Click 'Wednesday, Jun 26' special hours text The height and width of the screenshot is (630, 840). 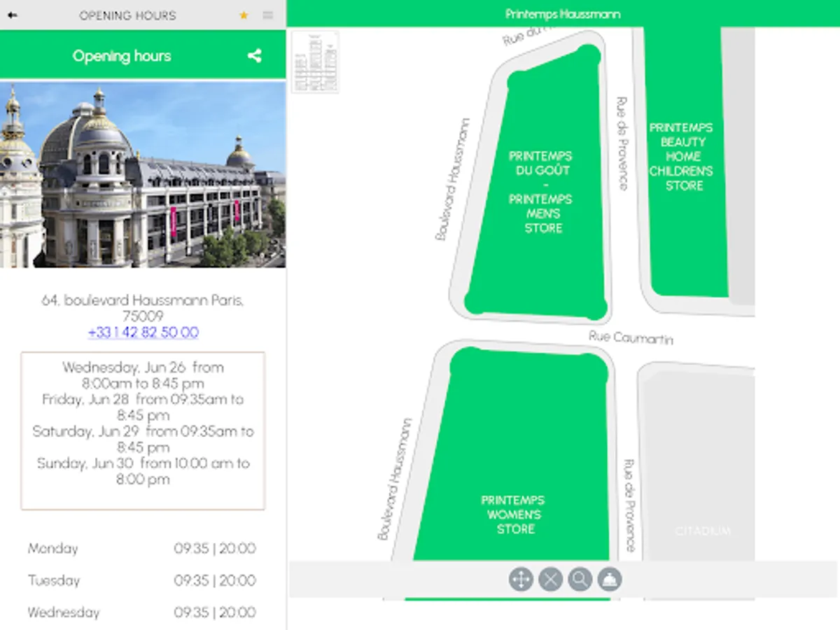tap(143, 374)
